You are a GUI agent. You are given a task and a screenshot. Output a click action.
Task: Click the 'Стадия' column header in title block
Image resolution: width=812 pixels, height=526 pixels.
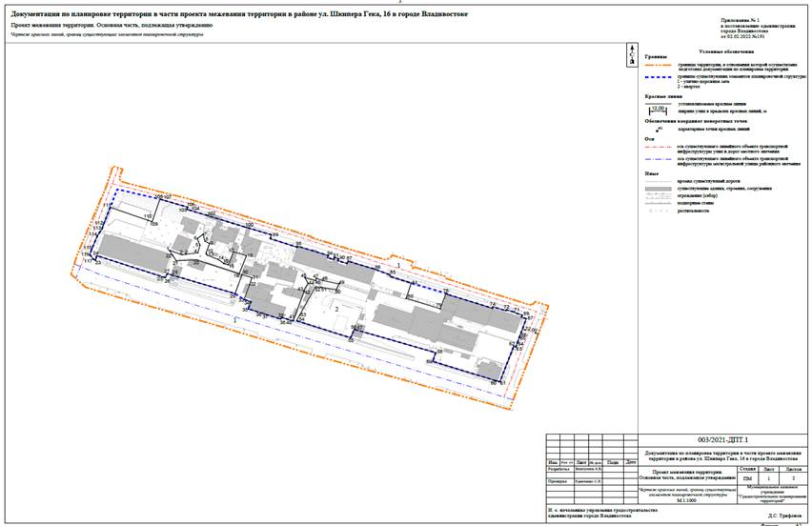[747, 469]
